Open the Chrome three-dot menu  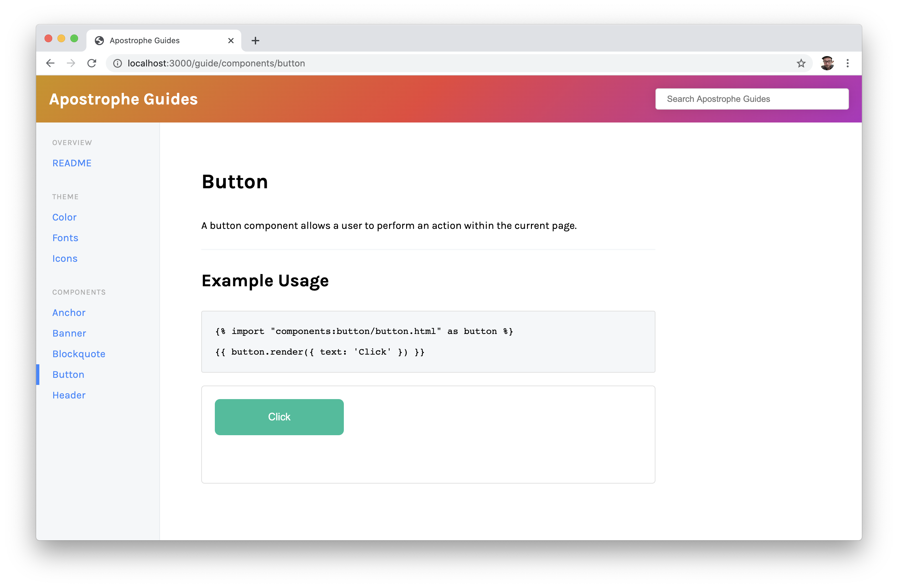tap(847, 64)
